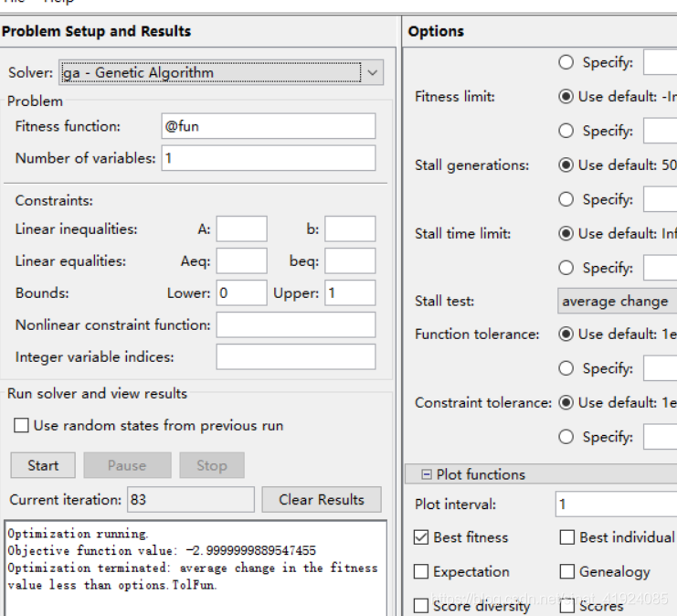Click the Stall generations Specify value field
677x616 pixels.
pos(661,199)
